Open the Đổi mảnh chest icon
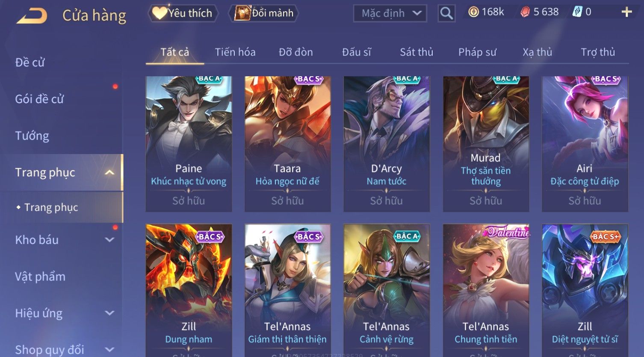This screenshot has width=644, height=357. click(x=242, y=13)
